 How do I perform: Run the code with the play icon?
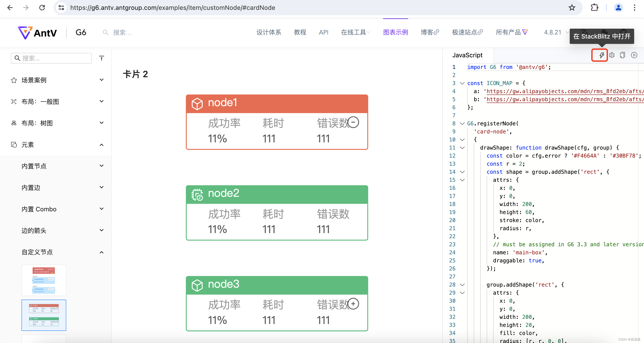pyautogui.click(x=634, y=55)
